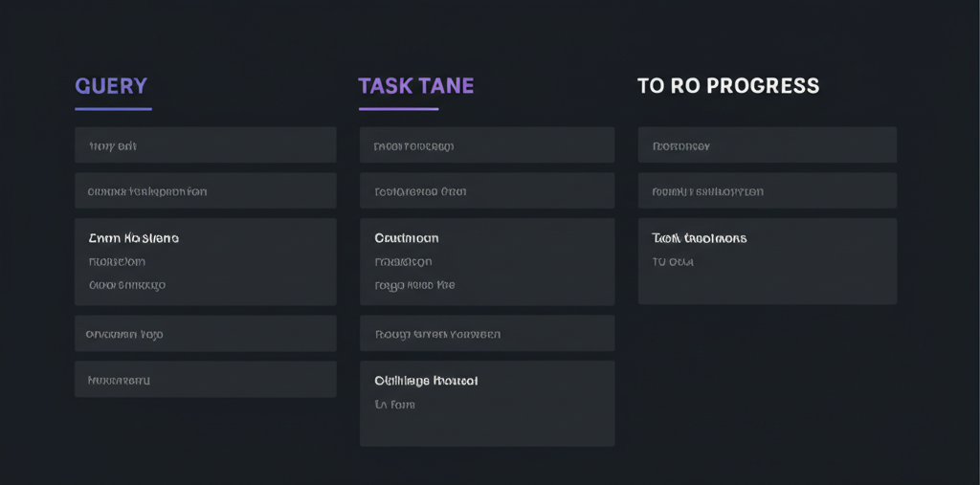This screenshot has height=485, width=980.
Task: Switch to the TASK TANE heading
Action: pos(415,86)
